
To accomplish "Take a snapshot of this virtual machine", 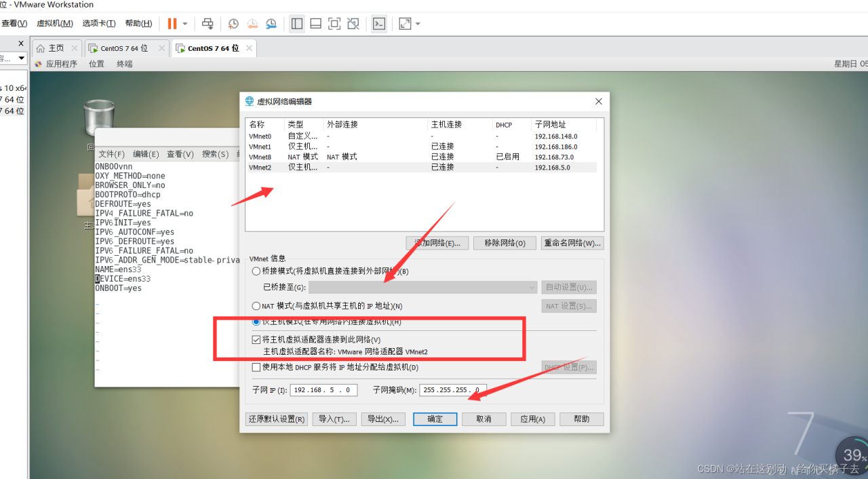I will coord(233,24).
